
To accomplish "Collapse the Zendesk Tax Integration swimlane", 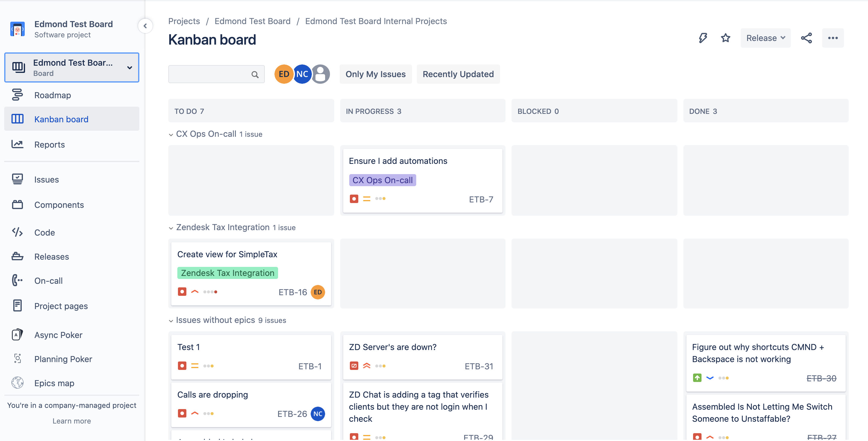I will (171, 228).
